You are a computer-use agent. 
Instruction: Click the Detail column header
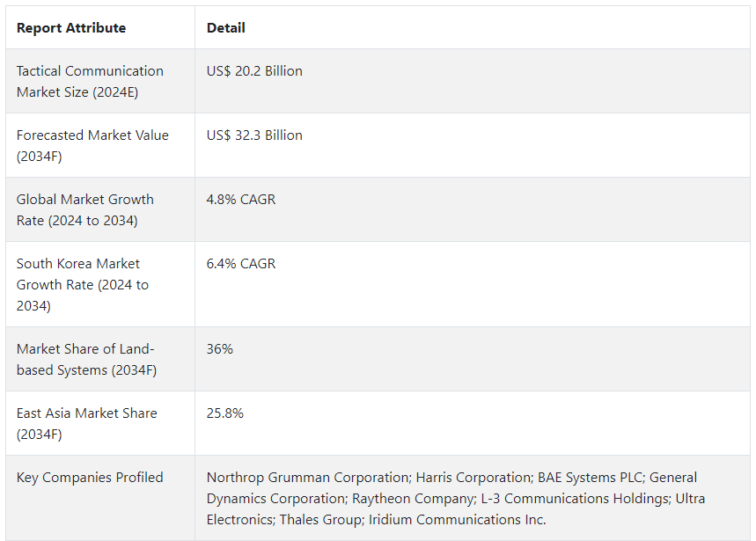point(226,28)
